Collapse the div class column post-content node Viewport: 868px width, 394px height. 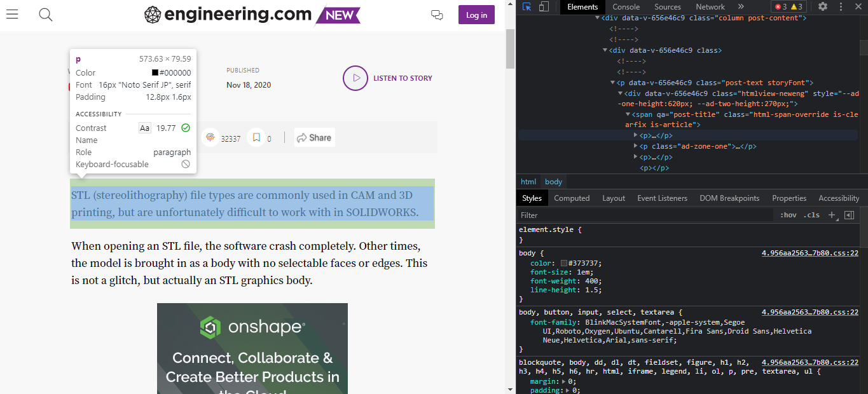(598, 18)
